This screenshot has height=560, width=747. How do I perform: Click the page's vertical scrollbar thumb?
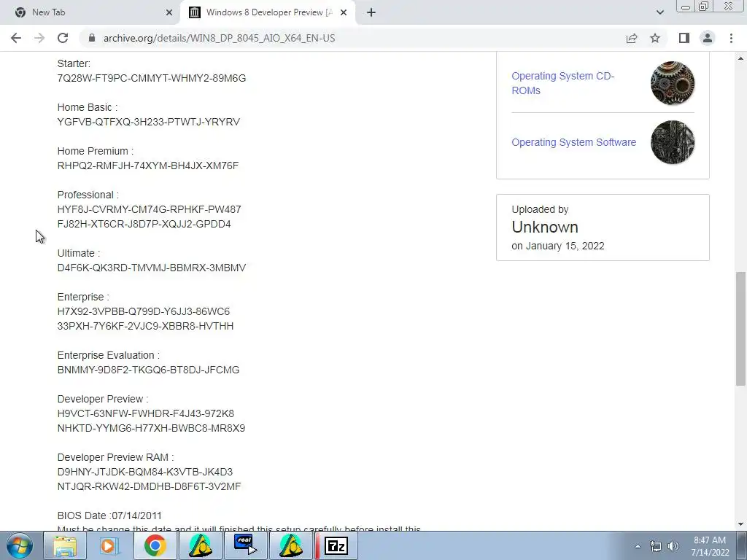pos(741,329)
